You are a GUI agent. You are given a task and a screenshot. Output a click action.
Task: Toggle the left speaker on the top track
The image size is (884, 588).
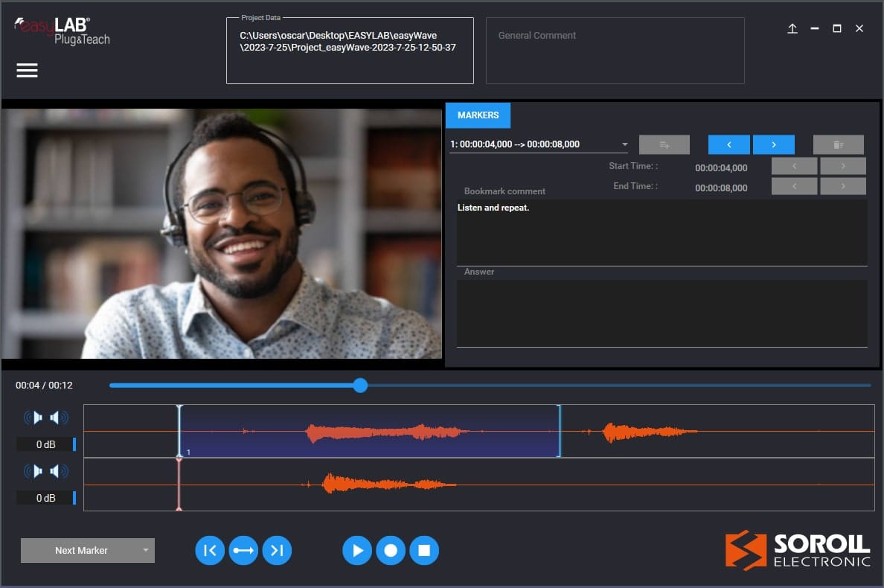coord(34,418)
